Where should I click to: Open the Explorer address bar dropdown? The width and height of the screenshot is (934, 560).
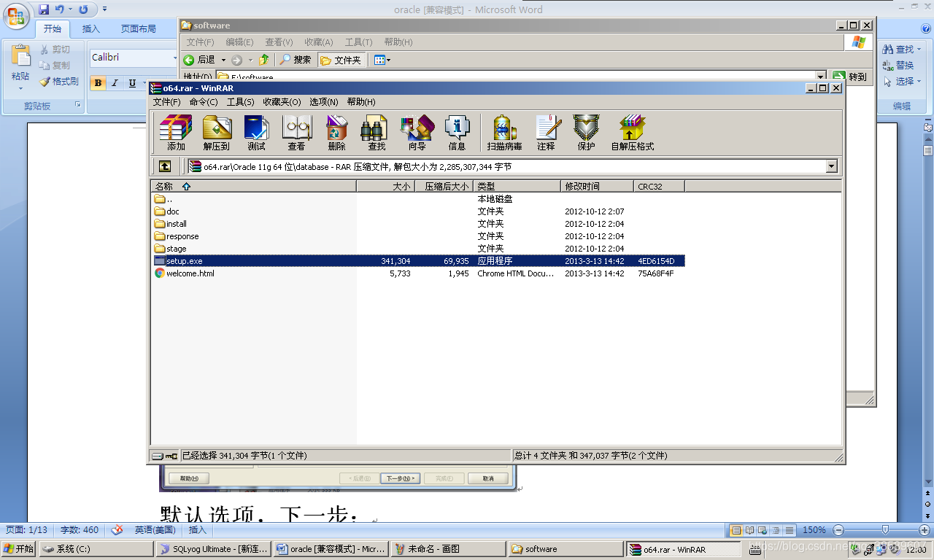click(x=821, y=77)
